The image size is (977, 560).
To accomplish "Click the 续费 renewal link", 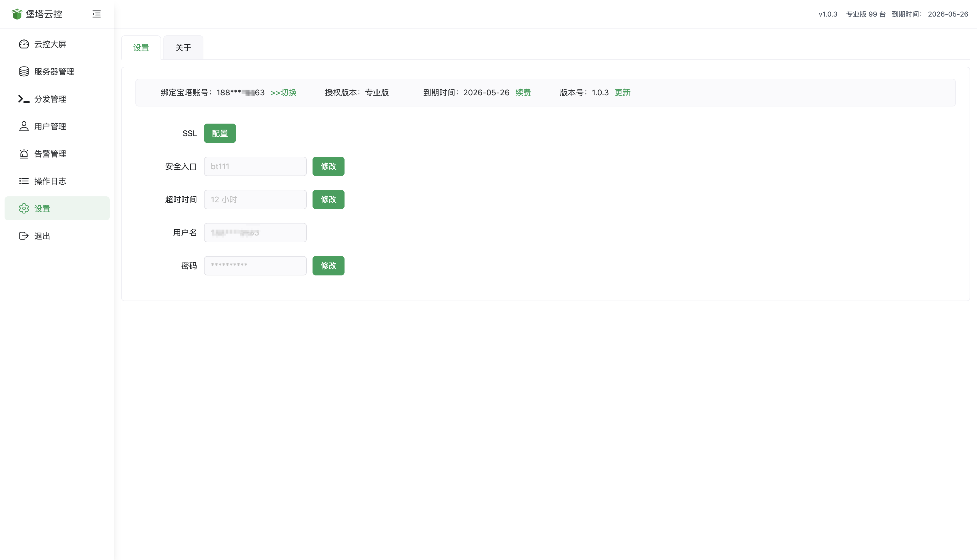I will (523, 93).
